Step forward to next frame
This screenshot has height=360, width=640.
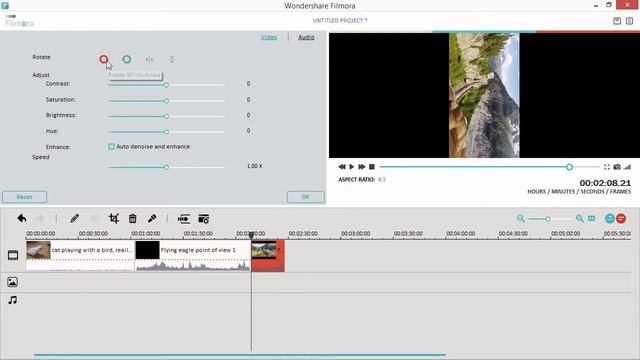(362, 167)
